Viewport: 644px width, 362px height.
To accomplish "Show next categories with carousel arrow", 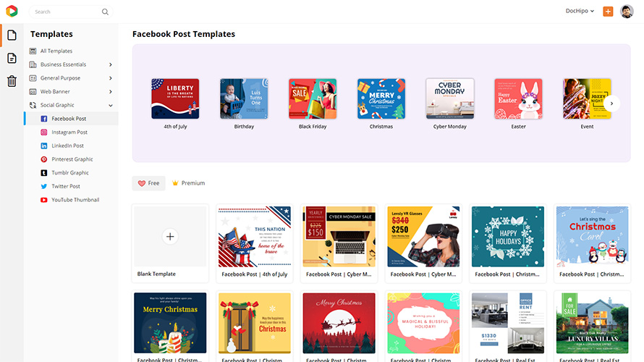I will click(611, 104).
